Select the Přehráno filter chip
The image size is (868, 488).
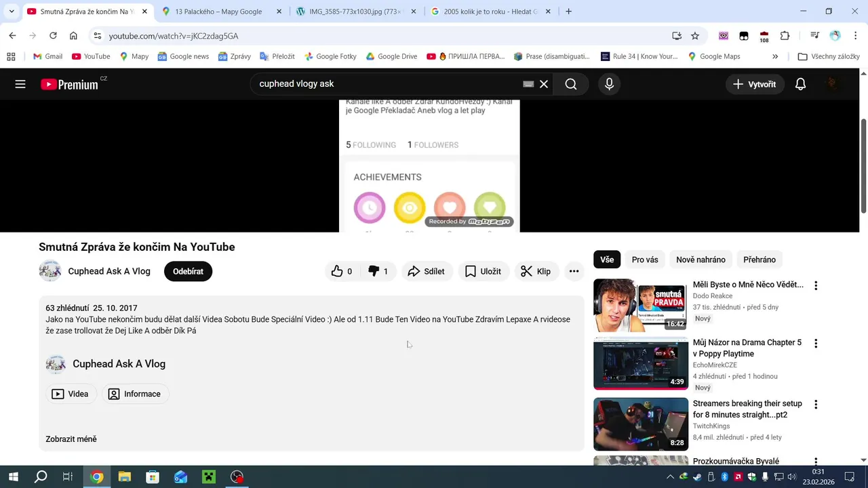pyautogui.click(x=759, y=260)
